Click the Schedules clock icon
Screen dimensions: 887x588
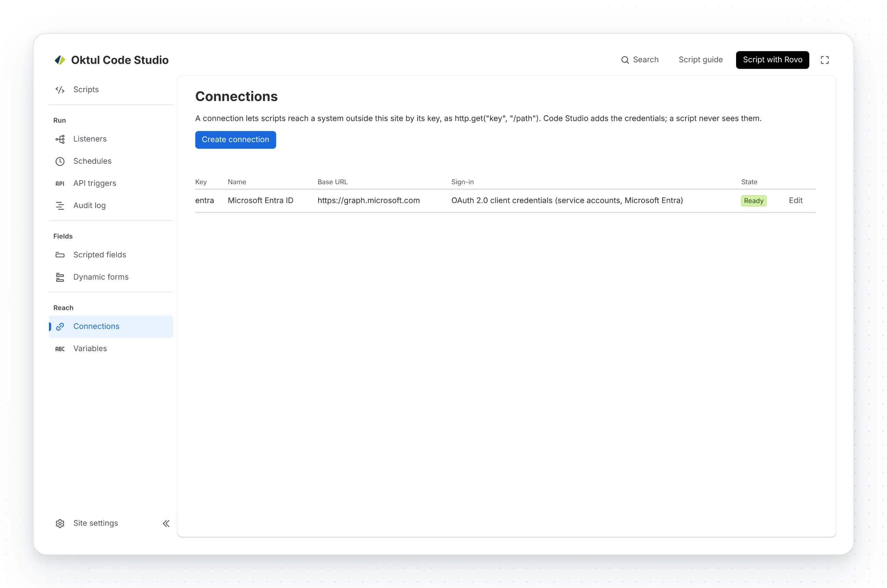point(60,161)
